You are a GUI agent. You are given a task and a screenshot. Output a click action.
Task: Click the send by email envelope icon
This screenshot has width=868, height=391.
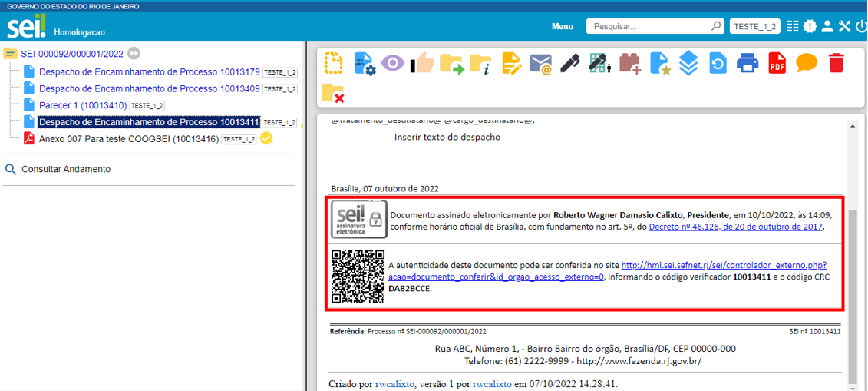pos(540,63)
